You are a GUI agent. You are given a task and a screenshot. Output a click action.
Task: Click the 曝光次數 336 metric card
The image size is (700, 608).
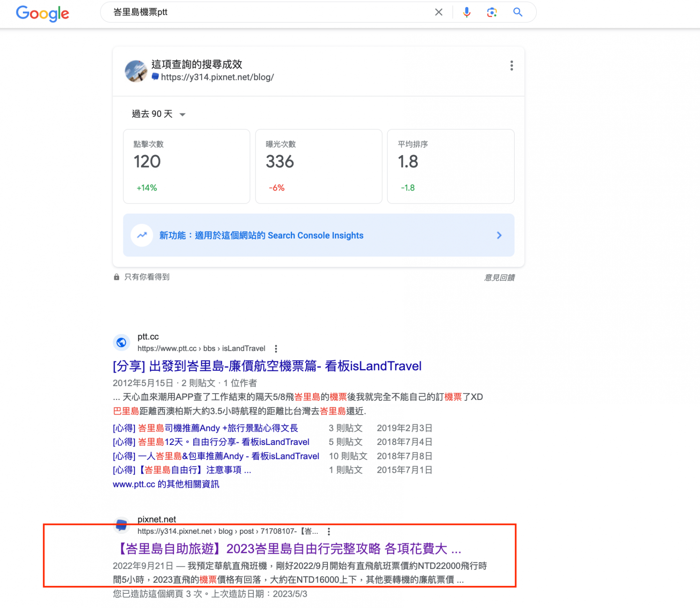[x=318, y=166]
